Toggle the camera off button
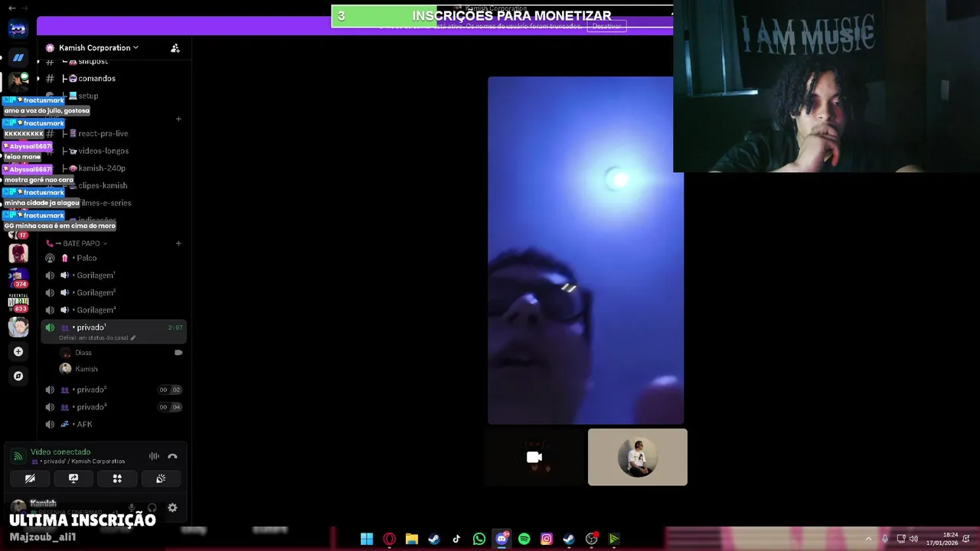 (30, 478)
